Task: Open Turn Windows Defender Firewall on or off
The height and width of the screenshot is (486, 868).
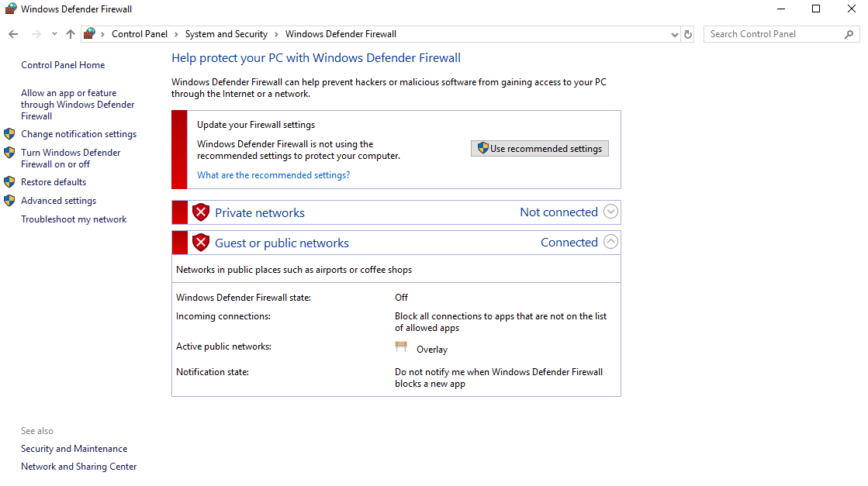Action: pos(71,158)
